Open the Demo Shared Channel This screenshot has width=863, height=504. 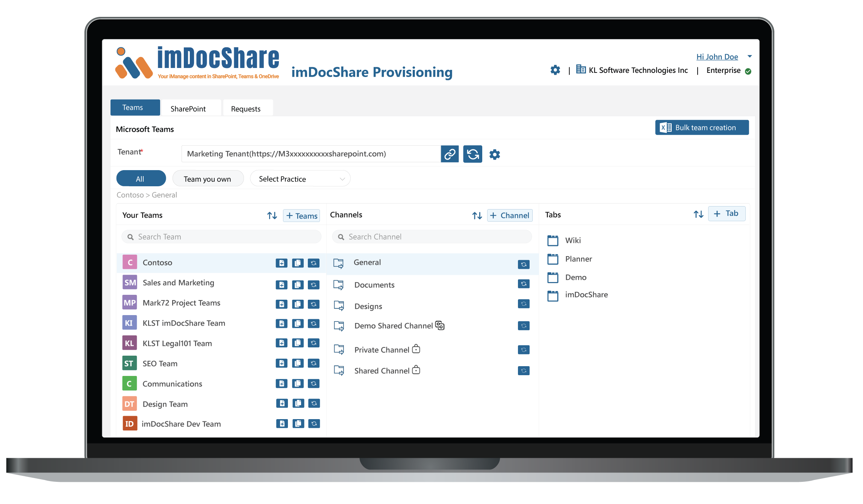tap(432, 326)
